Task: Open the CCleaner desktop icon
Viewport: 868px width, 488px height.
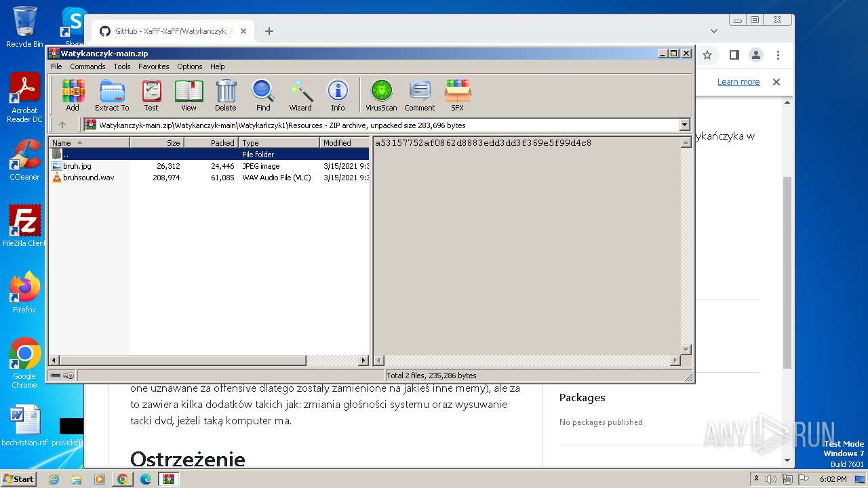Action: (x=24, y=161)
